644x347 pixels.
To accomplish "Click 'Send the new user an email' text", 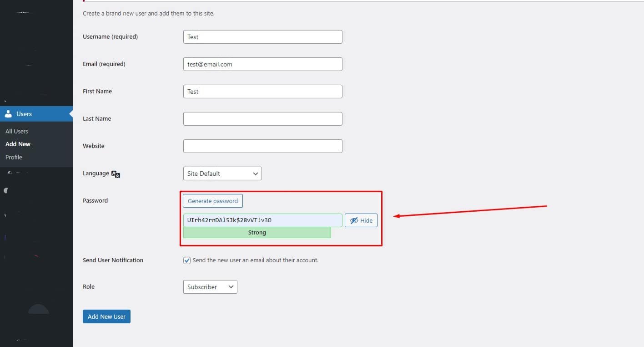I will pyautogui.click(x=256, y=260).
